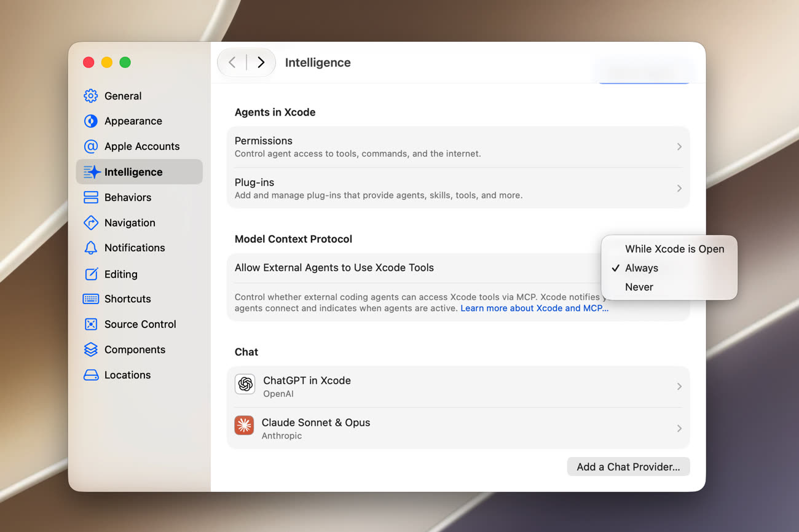Viewport: 799px width, 532px height.
Task: Click "Allow External Agents to Use Xcode Tools" label
Action: point(334,268)
